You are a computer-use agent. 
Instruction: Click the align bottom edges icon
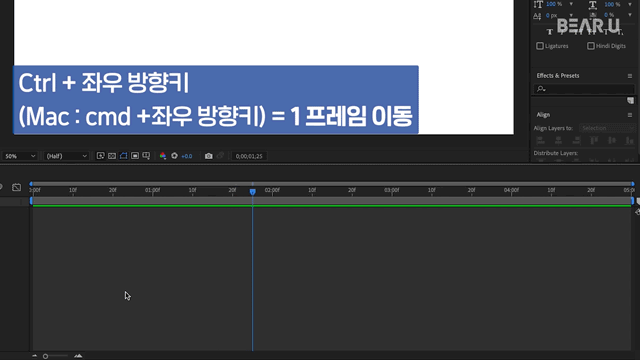coord(629,141)
